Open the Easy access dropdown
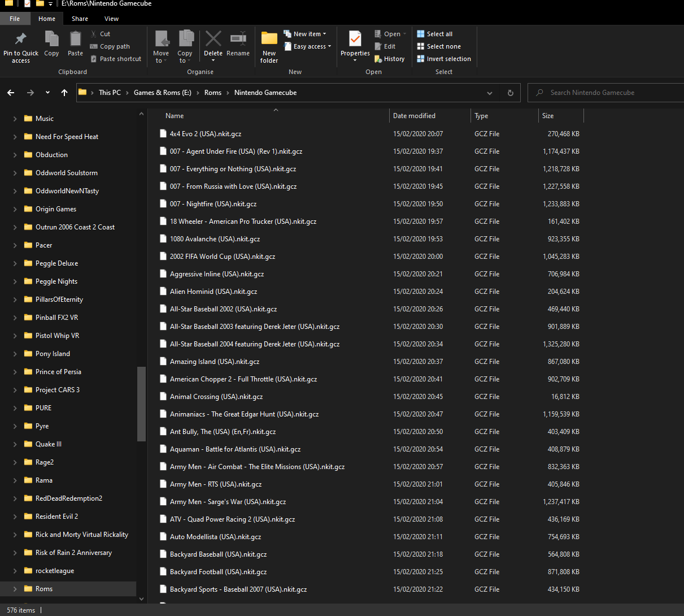Screen dimensions: 684x616 pos(307,46)
